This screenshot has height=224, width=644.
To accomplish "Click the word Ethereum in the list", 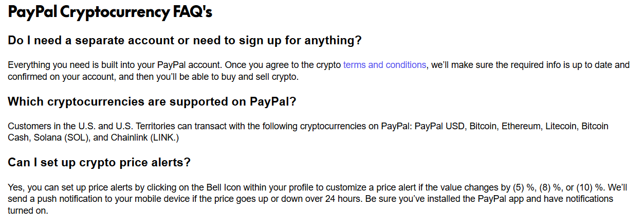I will pyautogui.click(x=520, y=126).
